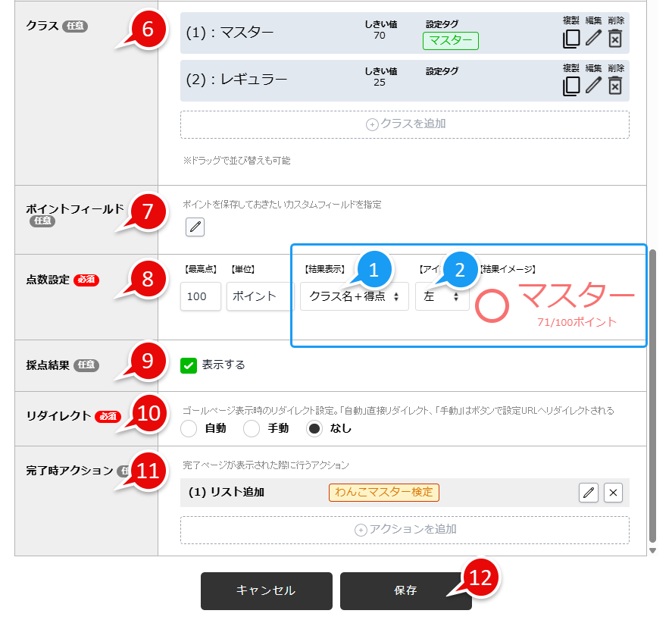
Task: Delete the レギュラー class
Action: (614, 86)
